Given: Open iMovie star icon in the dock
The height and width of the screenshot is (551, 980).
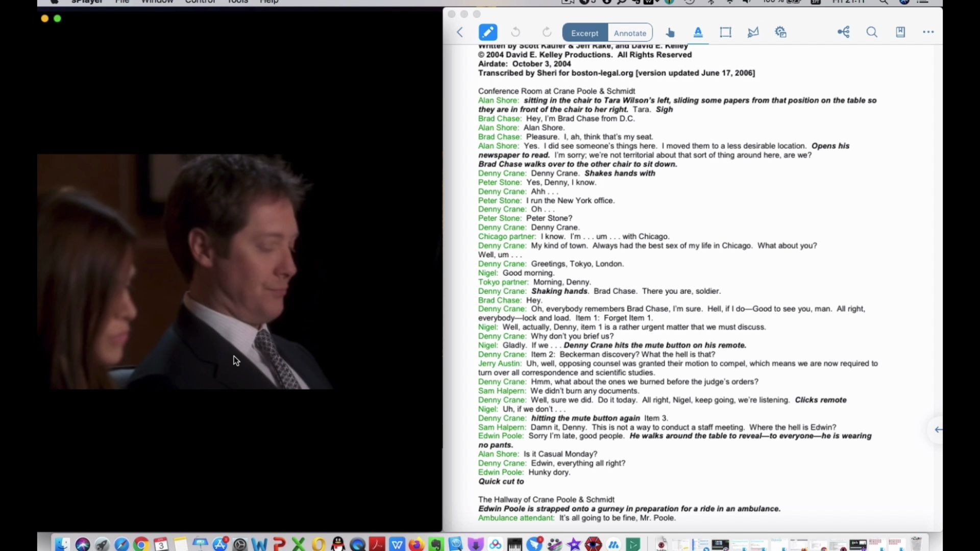Looking at the screenshot, I should [x=574, y=544].
